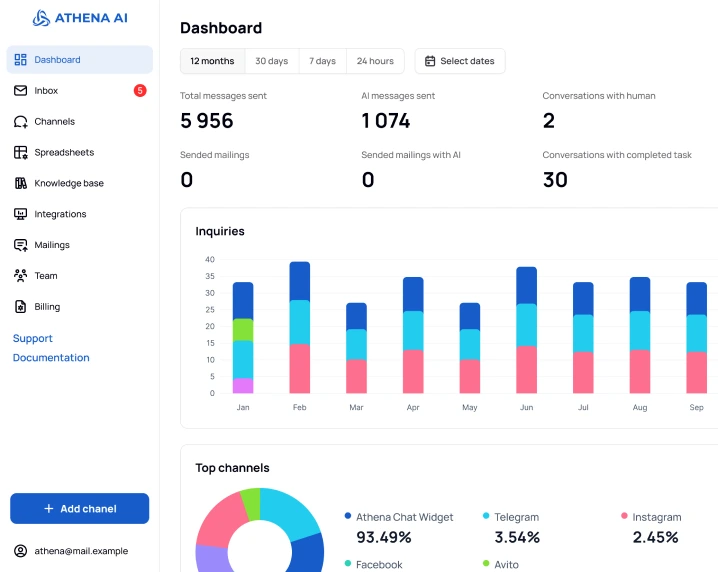Open the Knowledge base books icon
Image resolution: width=718 pixels, height=572 pixels.
tap(21, 184)
